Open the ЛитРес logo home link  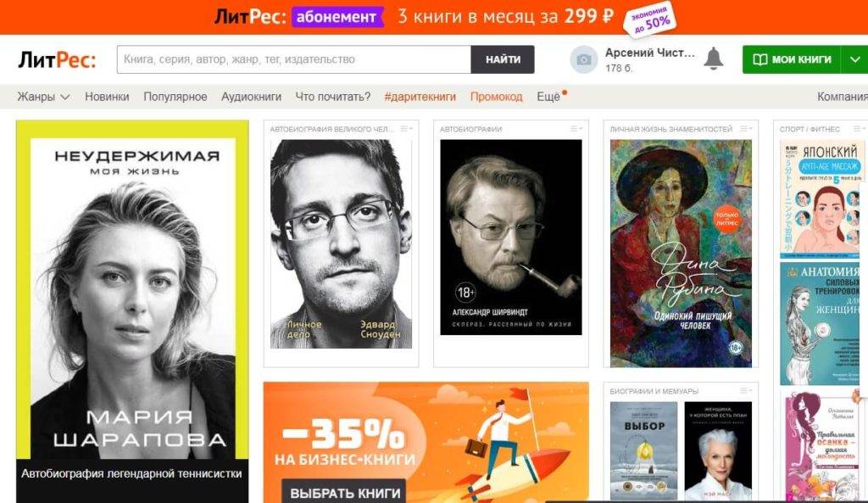57,59
